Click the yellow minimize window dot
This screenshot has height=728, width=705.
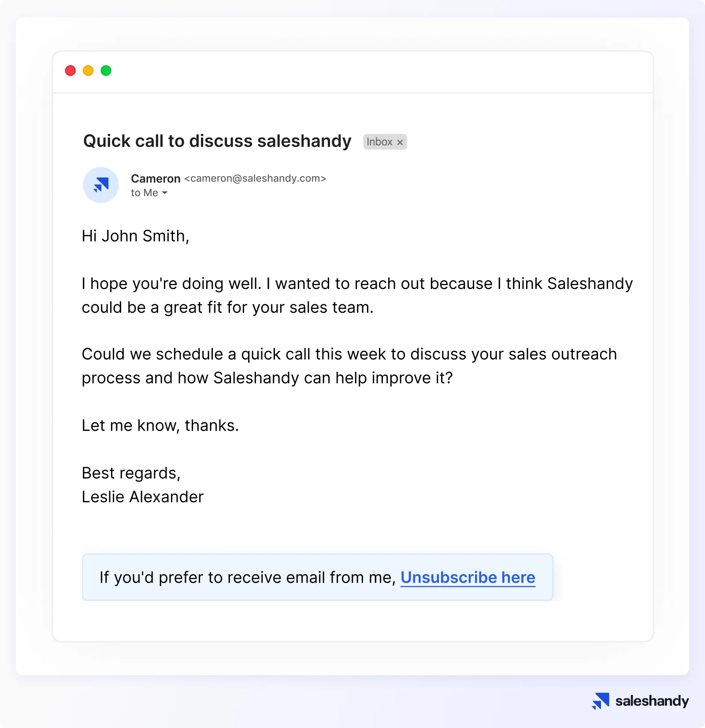[88, 71]
